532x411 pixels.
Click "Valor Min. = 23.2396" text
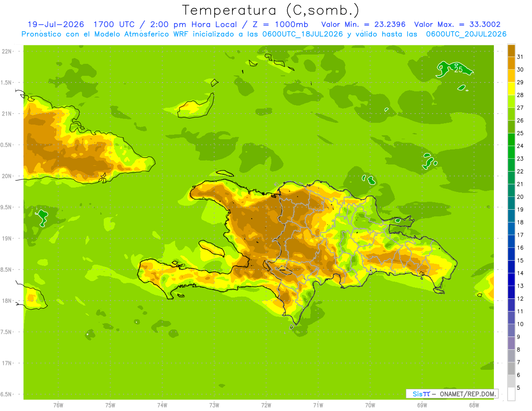(364, 24)
